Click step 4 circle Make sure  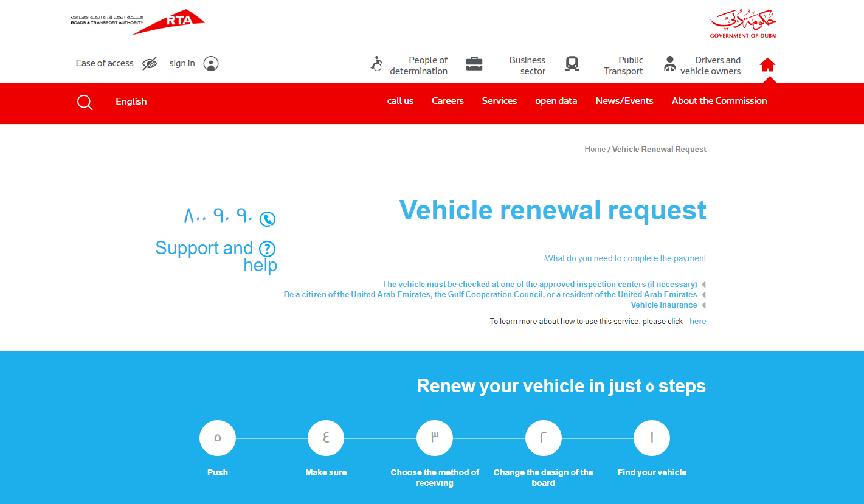point(326,438)
